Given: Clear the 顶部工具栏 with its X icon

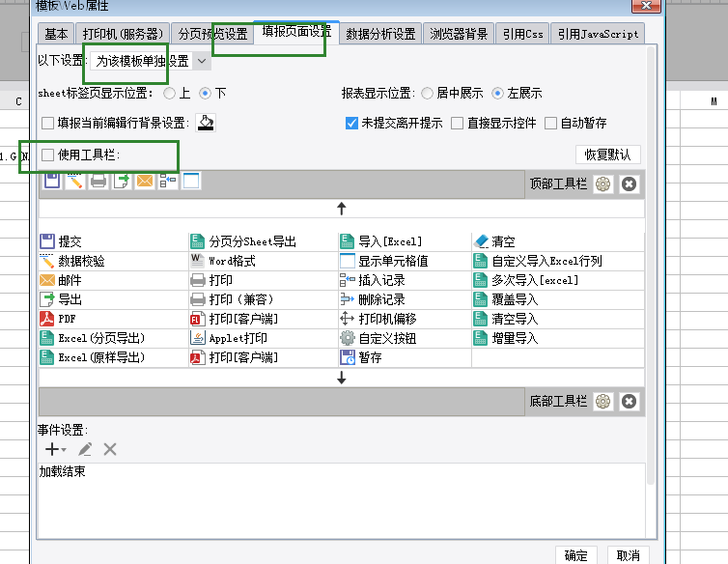Looking at the screenshot, I should click(629, 184).
